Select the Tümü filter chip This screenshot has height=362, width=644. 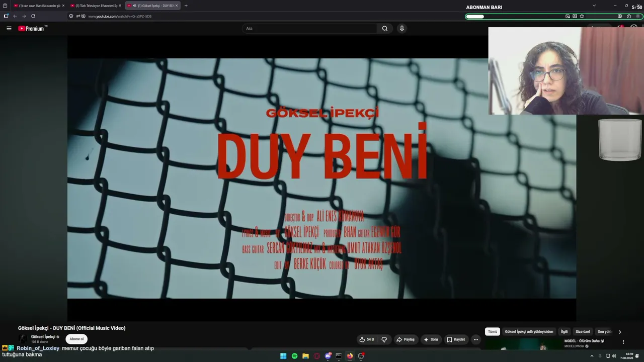click(493, 332)
